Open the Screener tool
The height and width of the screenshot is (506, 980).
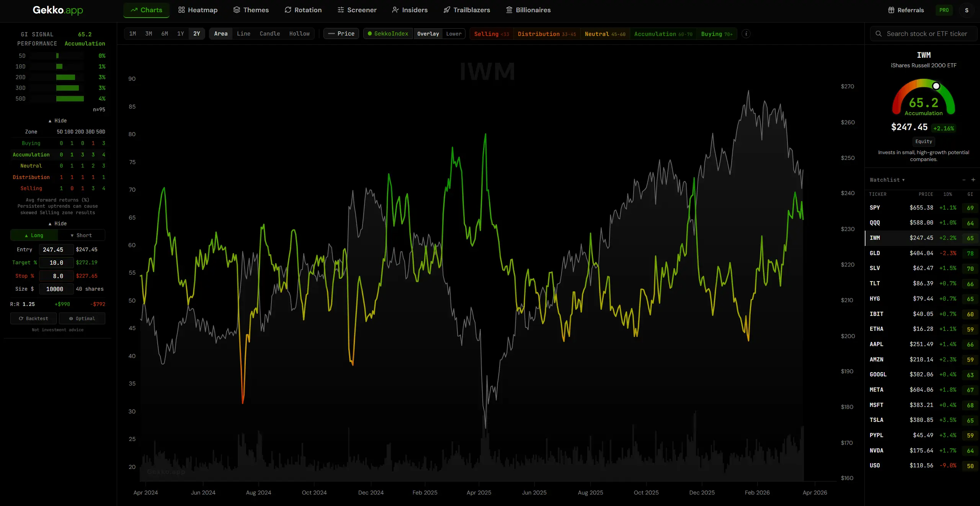coord(356,10)
